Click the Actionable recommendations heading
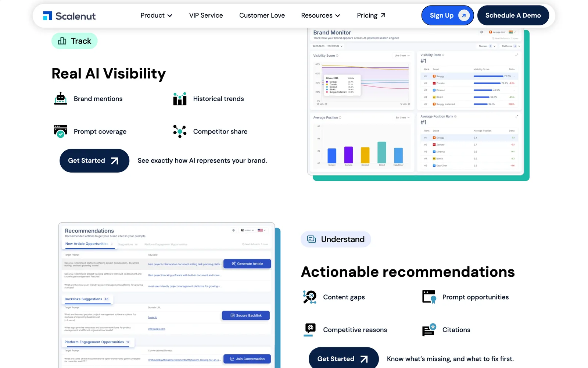Screen dimensions: 588x368 pos(408,272)
